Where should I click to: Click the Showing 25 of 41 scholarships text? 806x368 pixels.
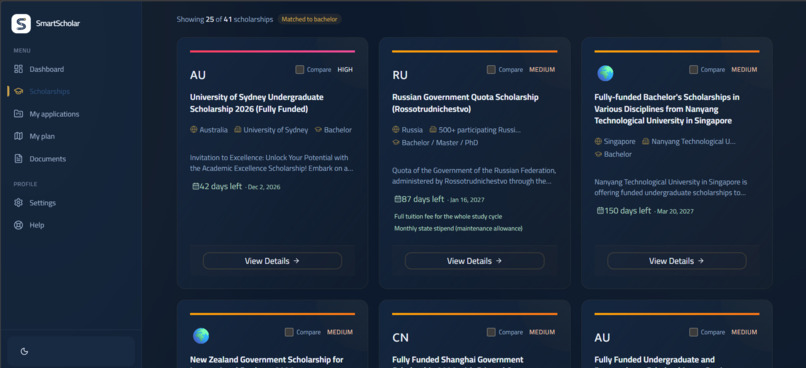pos(225,19)
